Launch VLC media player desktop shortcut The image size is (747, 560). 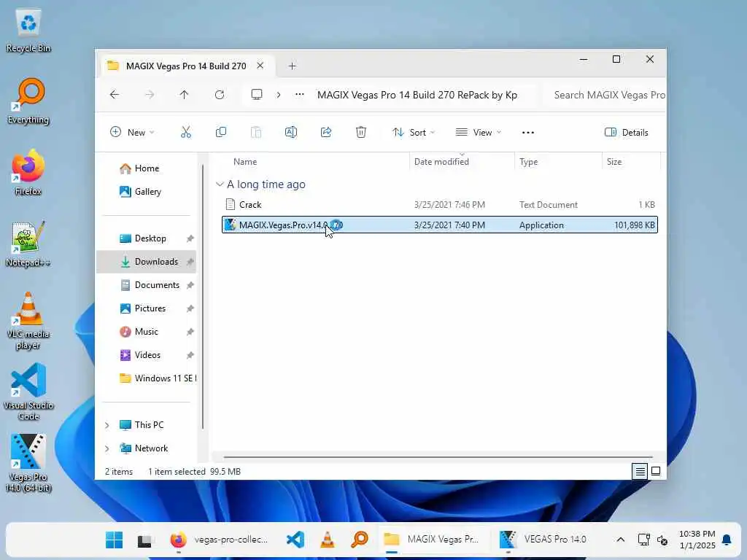pos(28,321)
